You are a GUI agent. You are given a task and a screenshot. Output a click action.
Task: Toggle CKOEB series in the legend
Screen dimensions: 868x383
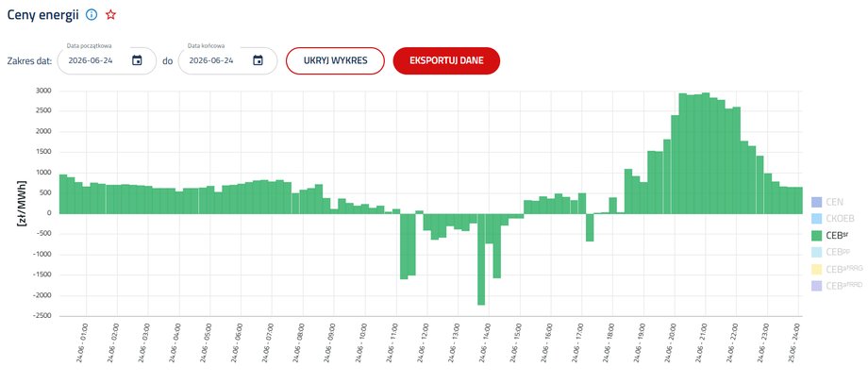pos(827,219)
